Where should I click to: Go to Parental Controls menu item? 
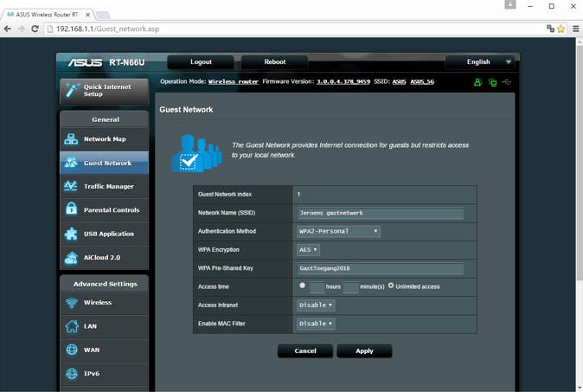tap(105, 209)
